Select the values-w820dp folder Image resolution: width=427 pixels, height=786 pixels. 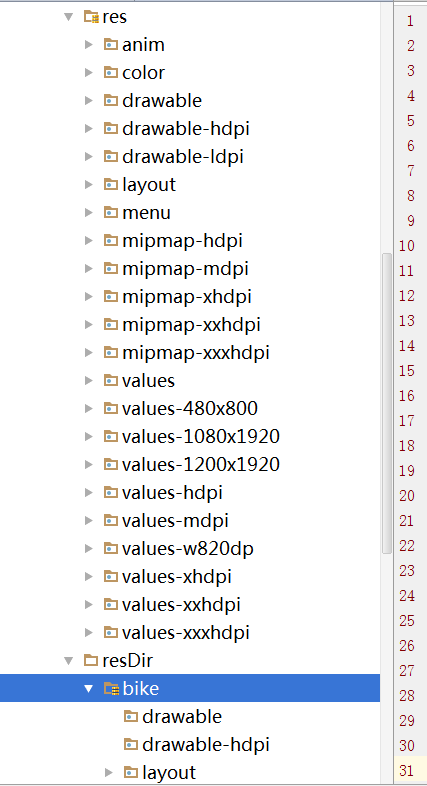click(x=187, y=549)
